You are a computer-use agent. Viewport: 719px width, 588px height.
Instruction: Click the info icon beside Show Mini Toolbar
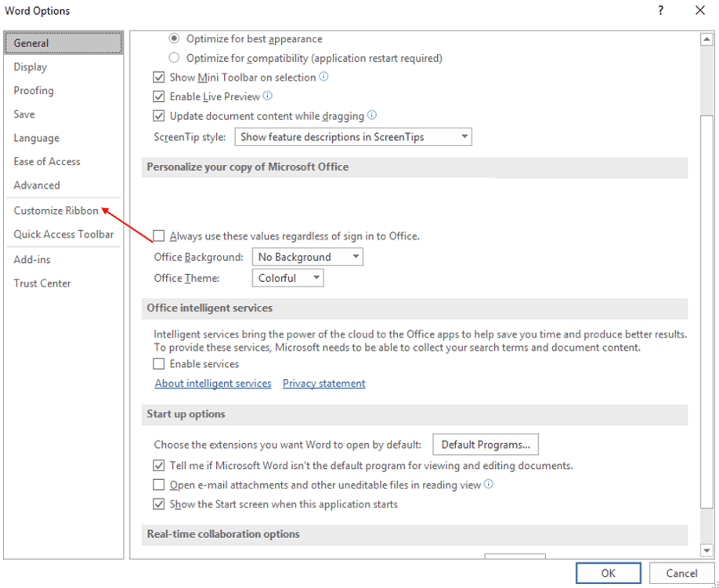click(x=324, y=77)
